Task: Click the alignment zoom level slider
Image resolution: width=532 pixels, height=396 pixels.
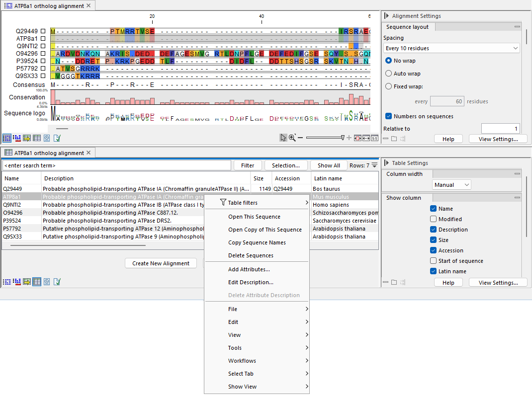Action: click(325, 138)
